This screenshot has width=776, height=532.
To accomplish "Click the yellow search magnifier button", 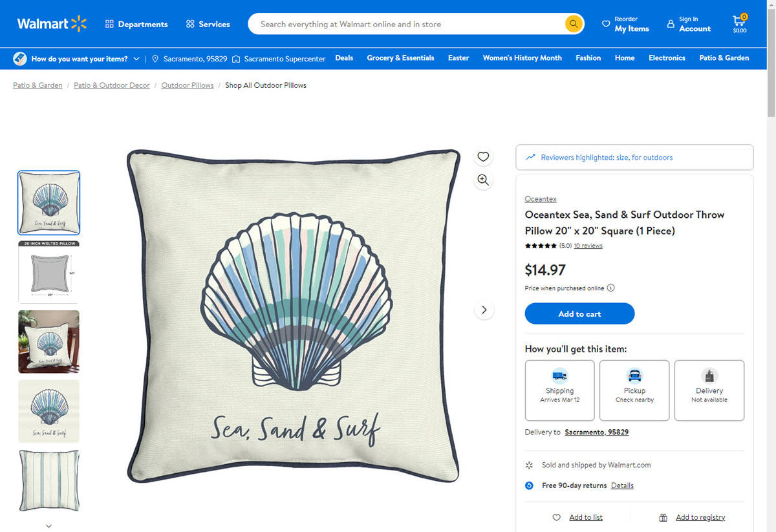I will (x=574, y=24).
